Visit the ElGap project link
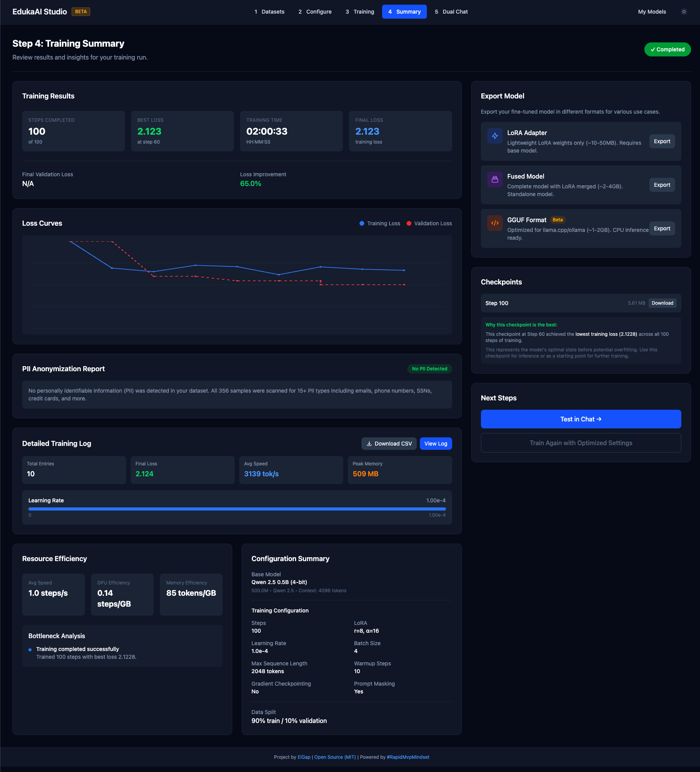700x772 pixels. tap(304, 757)
